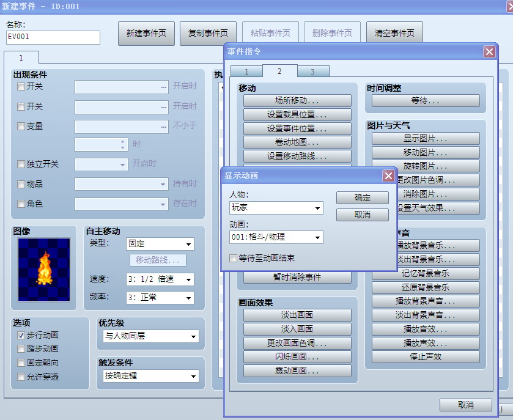This screenshot has width=513, height=420.
Task: Open the 角色 selection dropdown
Action: (x=122, y=204)
